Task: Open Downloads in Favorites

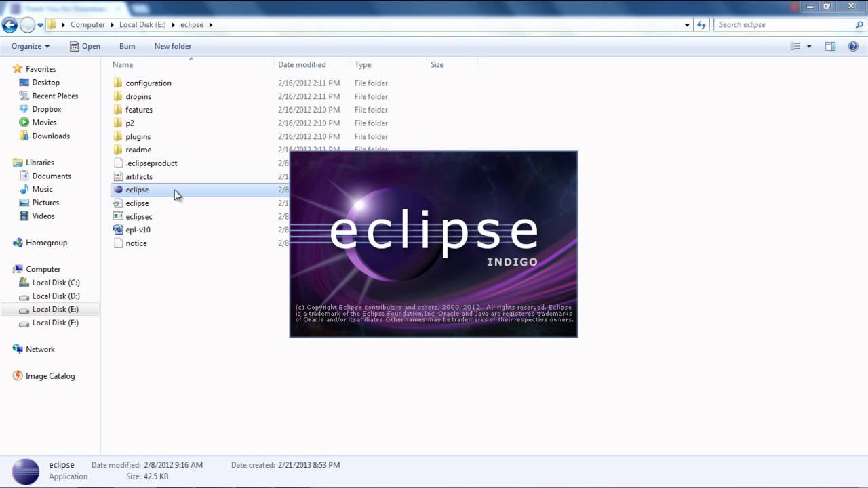Action: (51, 136)
